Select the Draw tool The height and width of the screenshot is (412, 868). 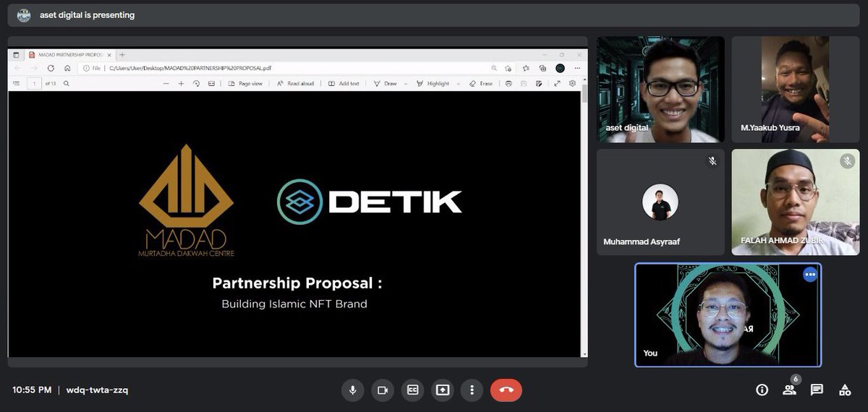(385, 84)
